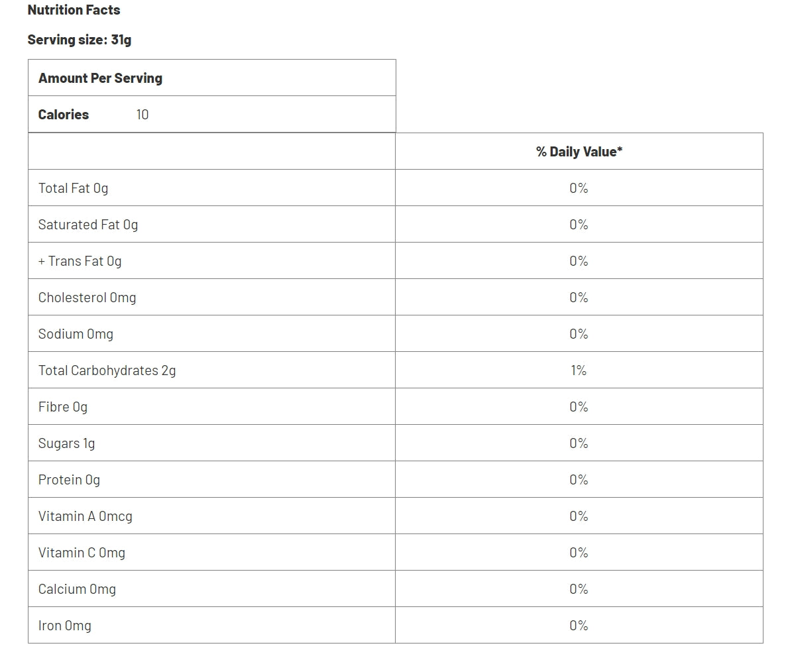Click the Total Carbohydrates 2g cell
Image resolution: width=790 pixels, height=672 pixels.
click(211, 370)
